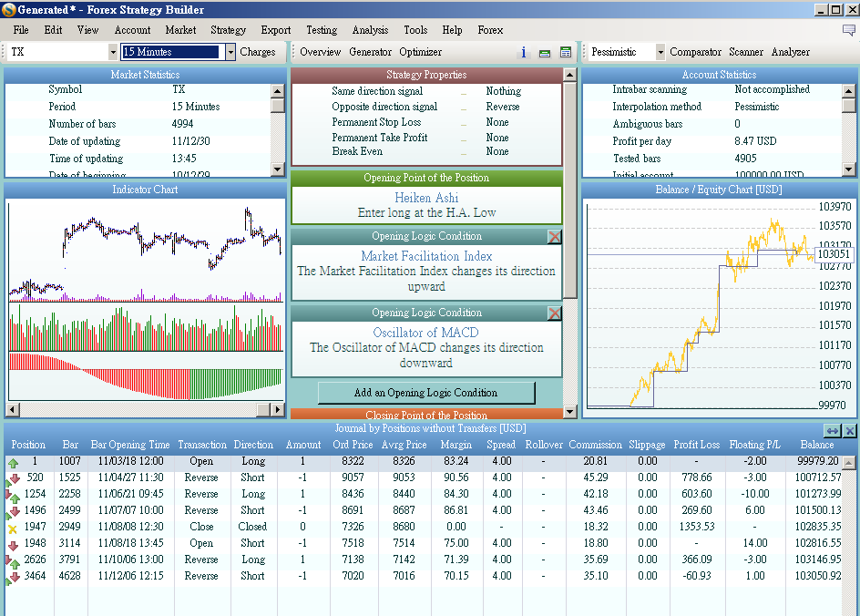
Task: Open the File menu
Action: pyautogui.click(x=21, y=30)
